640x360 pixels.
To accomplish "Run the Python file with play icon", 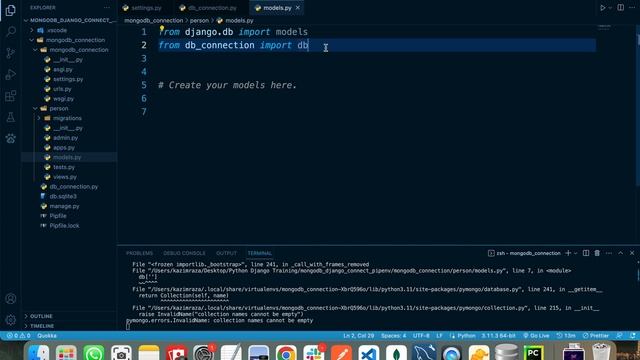I will tap(602, 8).
